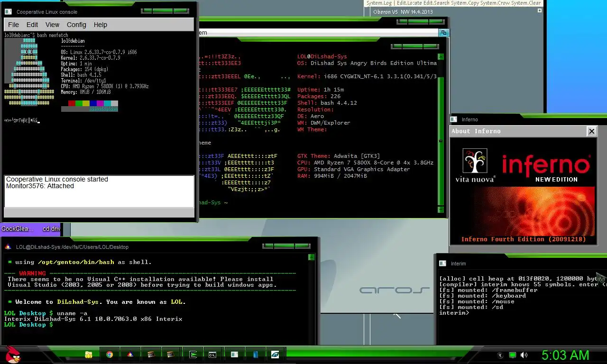
Task: Select the vita nuova logo in About Inferno
Action: (x=475, y=165)
